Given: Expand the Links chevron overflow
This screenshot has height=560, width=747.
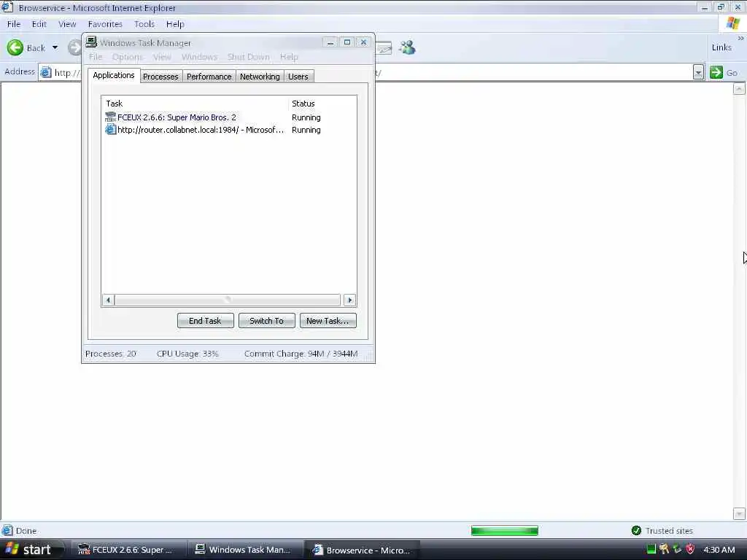Looking at the screenshot, I should point(741,38).
